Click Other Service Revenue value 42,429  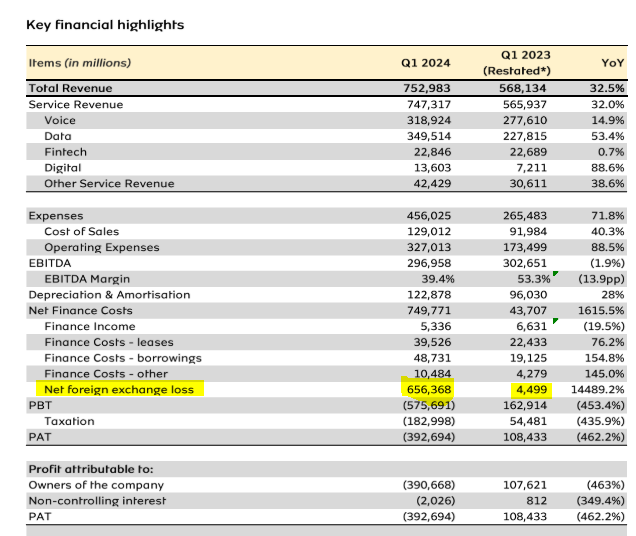tap(432, 184)
